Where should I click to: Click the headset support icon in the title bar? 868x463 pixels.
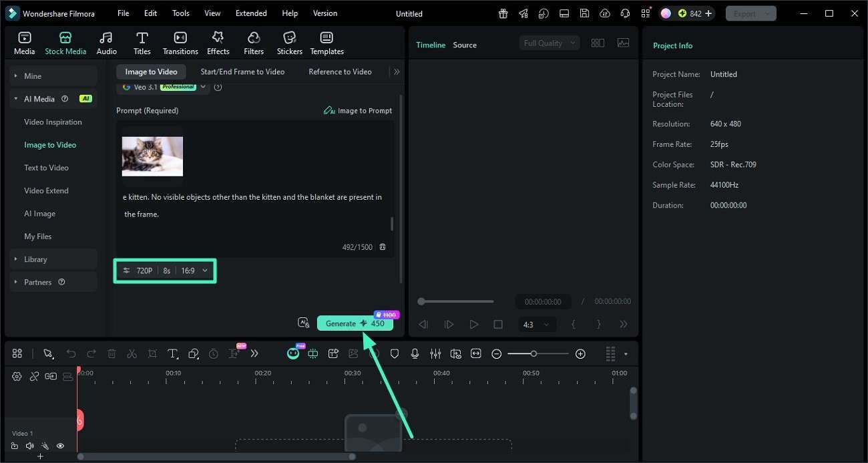[624, 13]
